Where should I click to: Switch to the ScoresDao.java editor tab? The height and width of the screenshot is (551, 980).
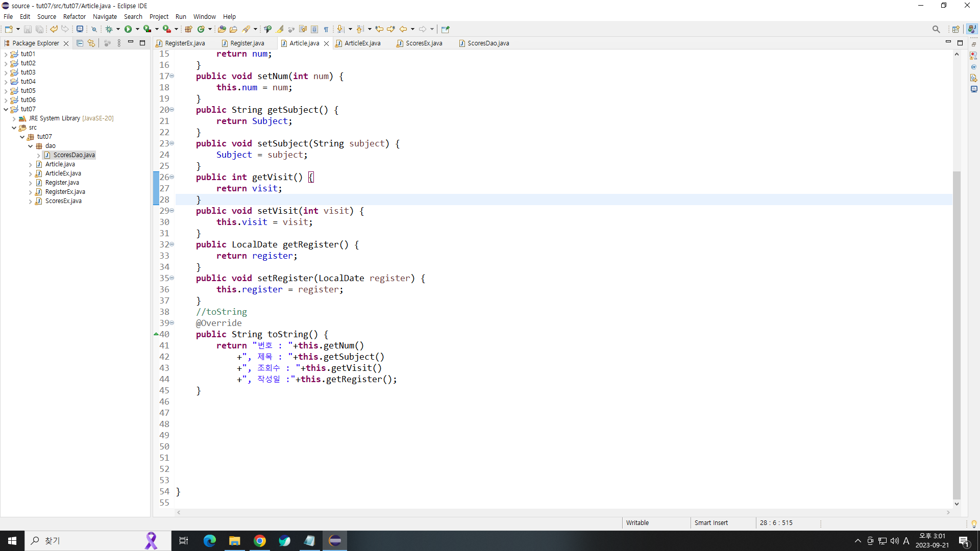coord(487,43)
